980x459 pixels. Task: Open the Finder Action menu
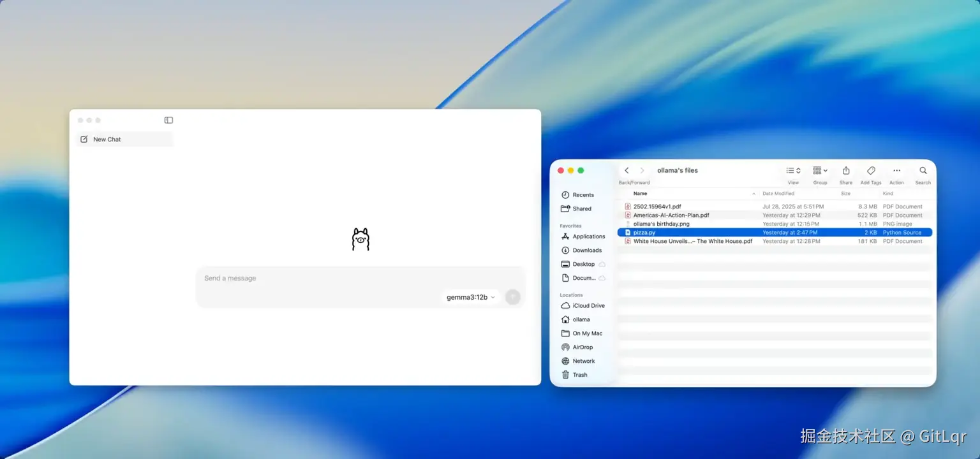coord(896,170)
